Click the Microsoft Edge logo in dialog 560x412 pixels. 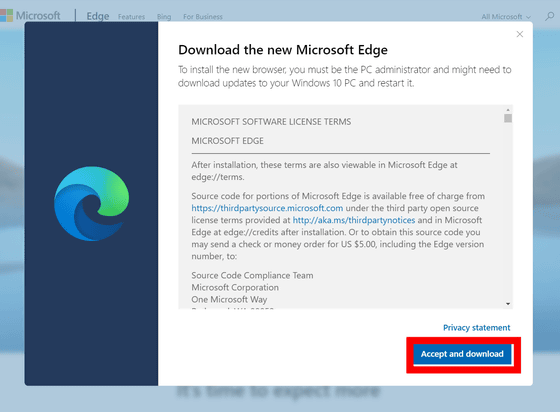pos(91,204)
